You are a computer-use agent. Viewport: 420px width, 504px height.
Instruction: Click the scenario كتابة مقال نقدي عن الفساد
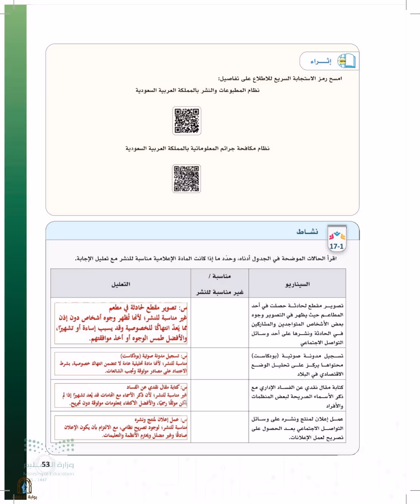pyautogui.click(x=297, y=397)
